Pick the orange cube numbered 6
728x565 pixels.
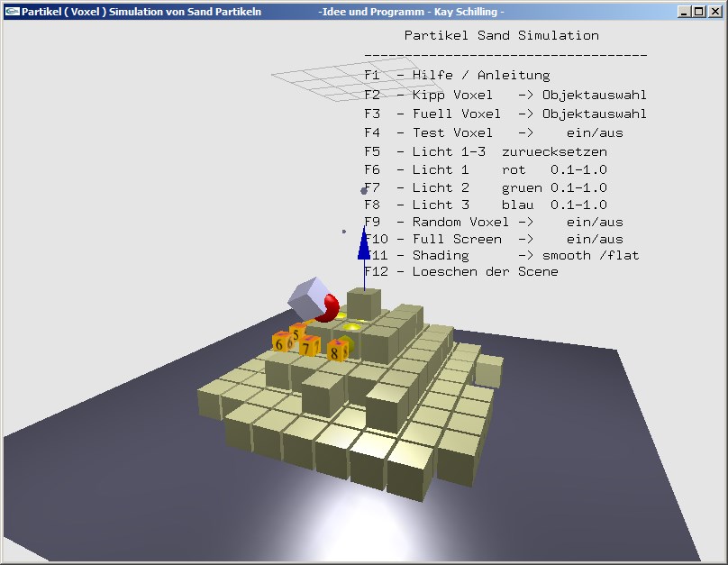[280, 343]
